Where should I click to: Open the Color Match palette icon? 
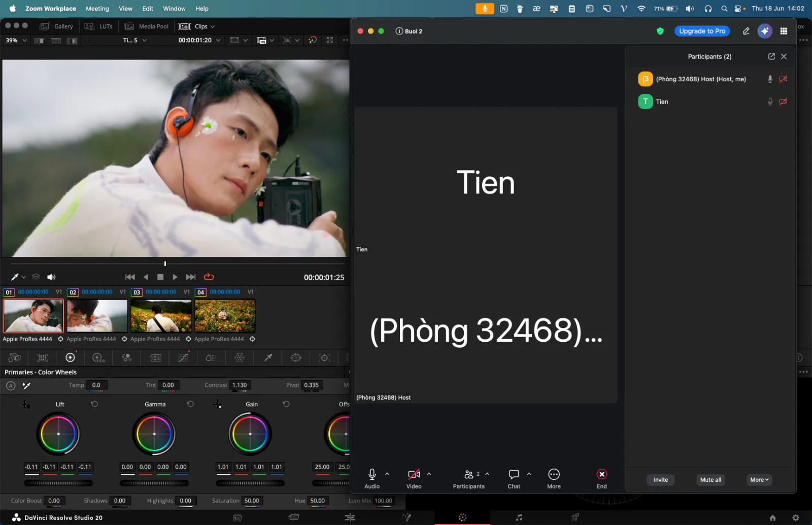43,357
